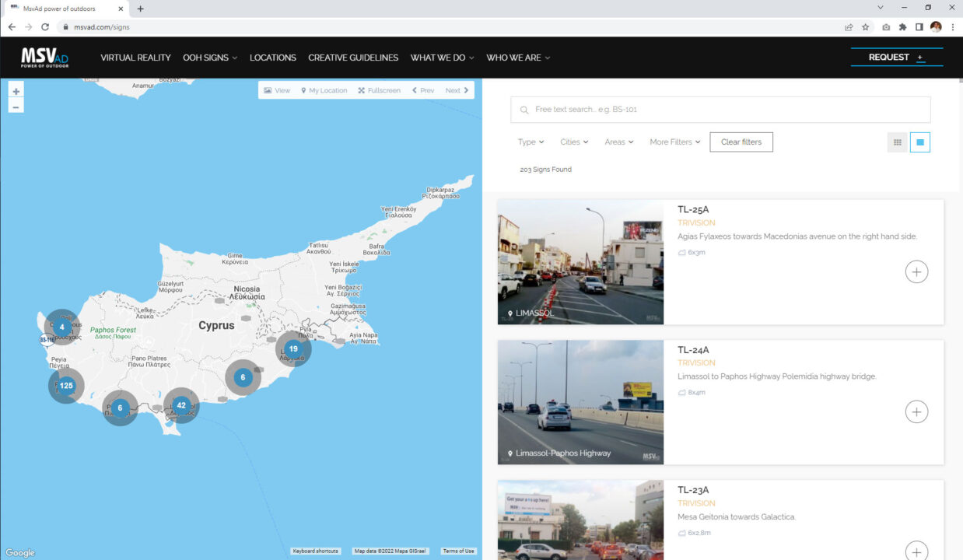Image resolution: width=963 pixels, height=560 pixels.
Task: Open the Type filter dropdown
Action: point(531,142)
